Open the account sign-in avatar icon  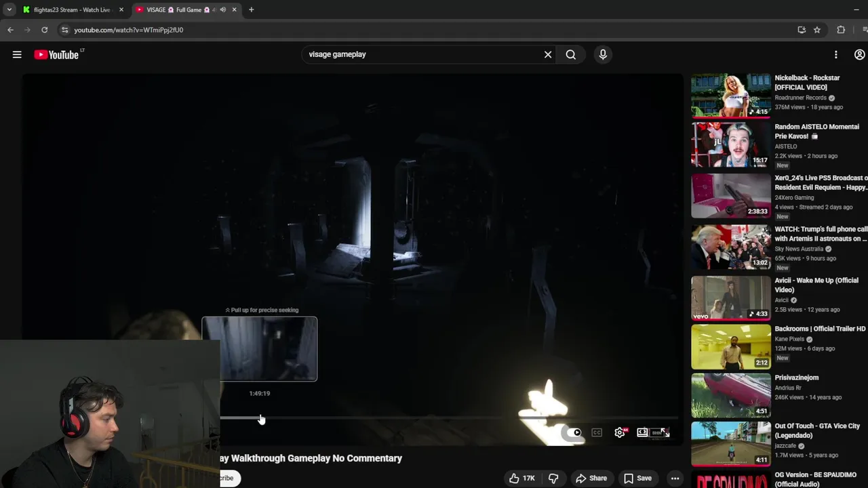(859, 55)
